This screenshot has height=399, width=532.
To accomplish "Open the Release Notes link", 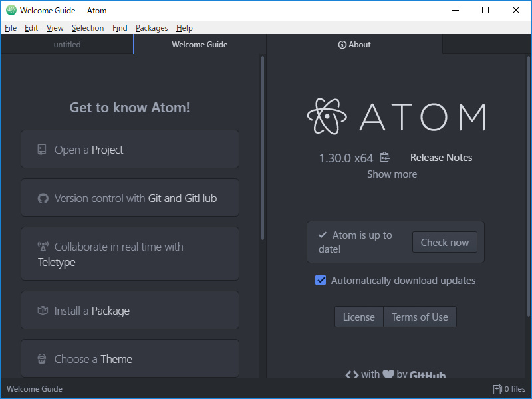I will tap(441, 157).
